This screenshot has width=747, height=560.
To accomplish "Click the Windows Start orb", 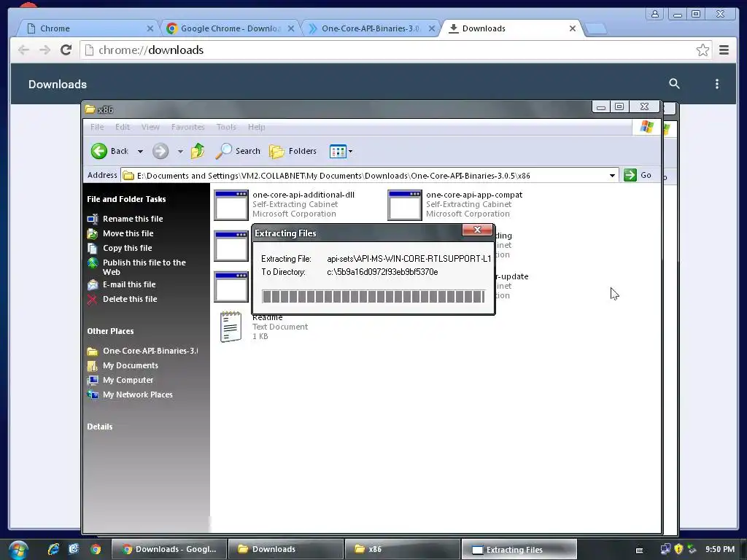I will (x=18, y=550).
